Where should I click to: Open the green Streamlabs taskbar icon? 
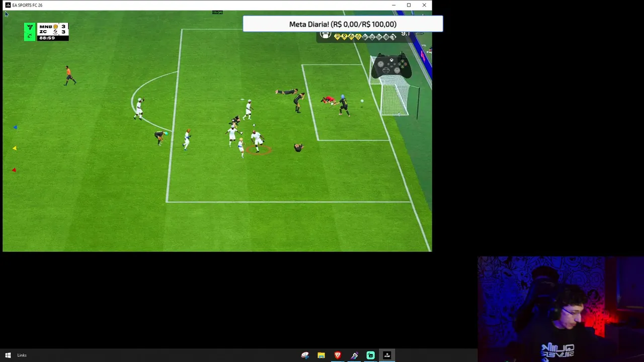click(x=371, y=355)
